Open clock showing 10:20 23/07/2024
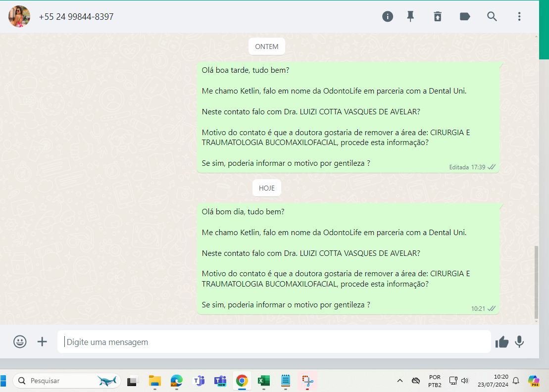The width and height of the screenshot is (549, 392). (x=493, y=381)
